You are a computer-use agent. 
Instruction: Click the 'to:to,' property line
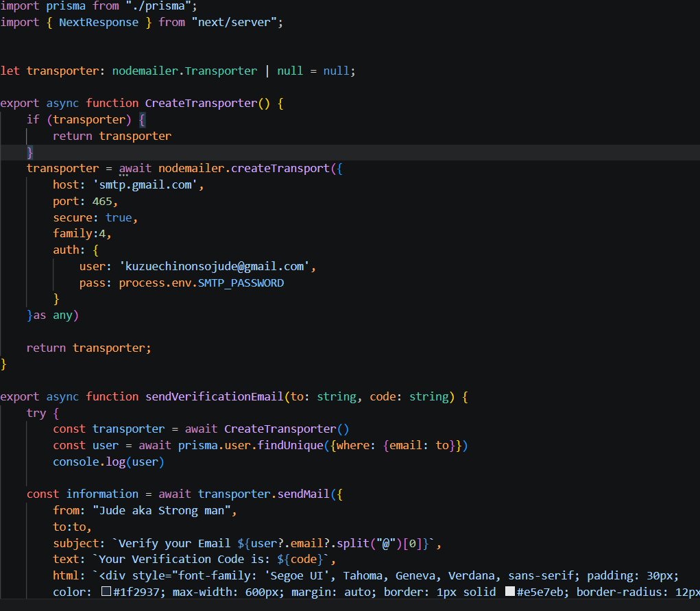coord(72,527)
